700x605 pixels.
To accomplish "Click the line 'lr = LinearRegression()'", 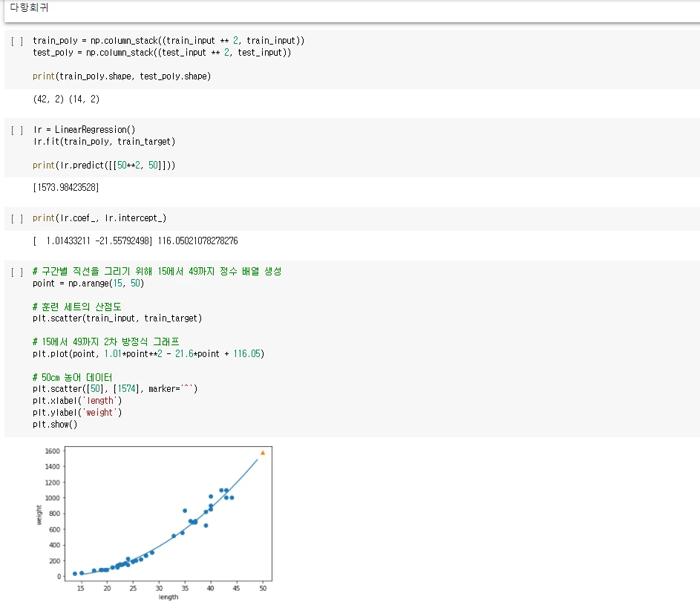I will [x=84, y=129].
